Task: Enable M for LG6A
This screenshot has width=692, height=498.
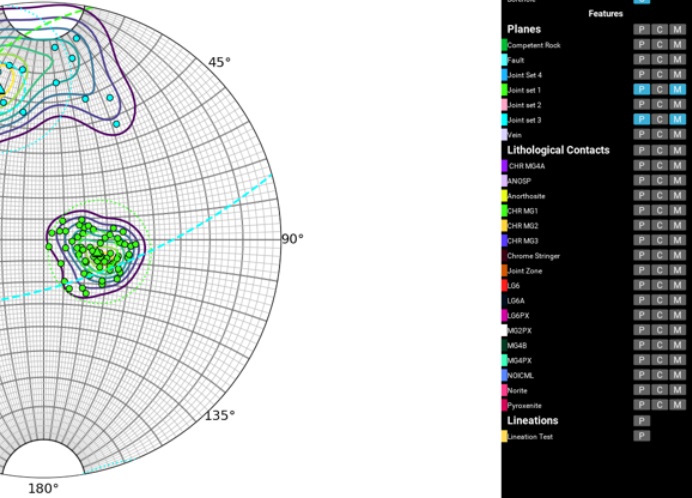Action: [x=677, y=301]
